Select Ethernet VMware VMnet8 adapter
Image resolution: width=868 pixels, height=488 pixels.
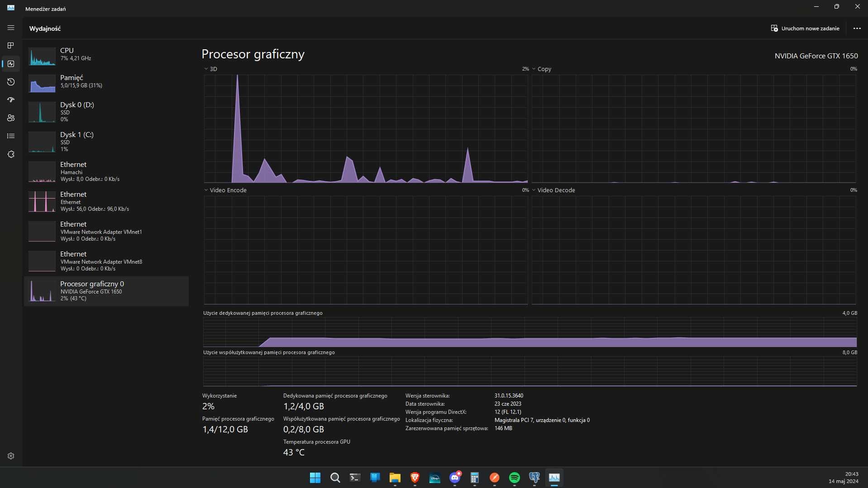[x=106, y=261]
